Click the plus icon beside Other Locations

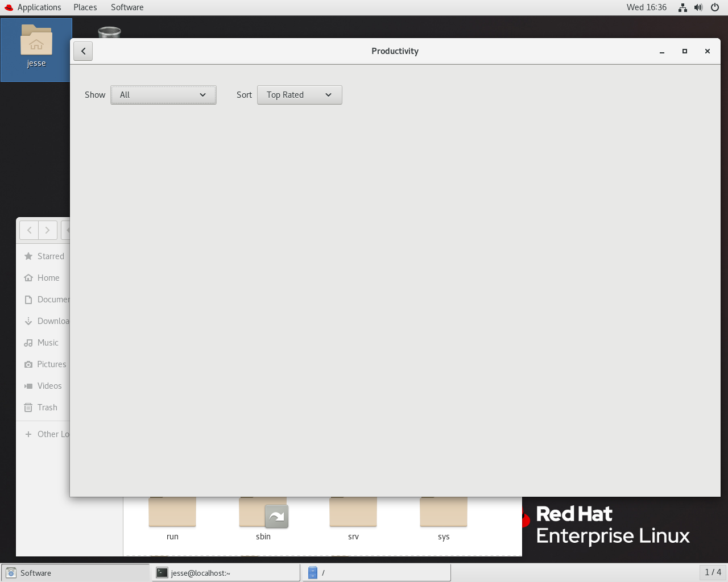pyautogui.click(x=28, y=434)
